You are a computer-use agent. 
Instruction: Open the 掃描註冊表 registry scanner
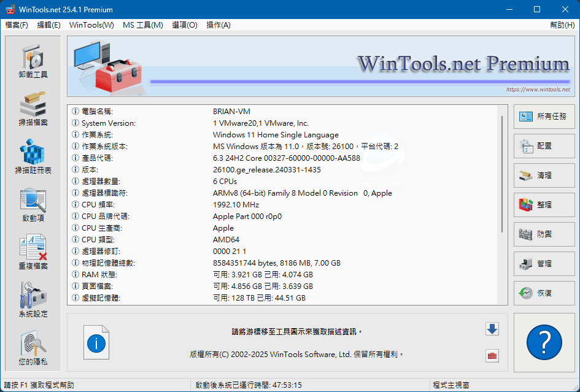pyautogui.click(x=33, y=157)
